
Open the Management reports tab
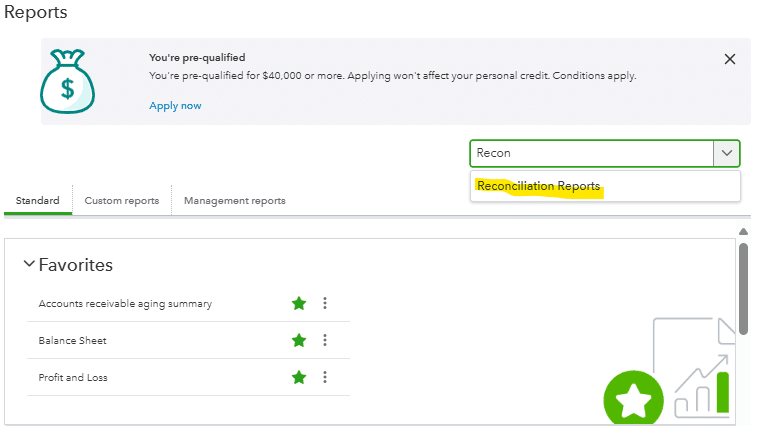[235, 201]
